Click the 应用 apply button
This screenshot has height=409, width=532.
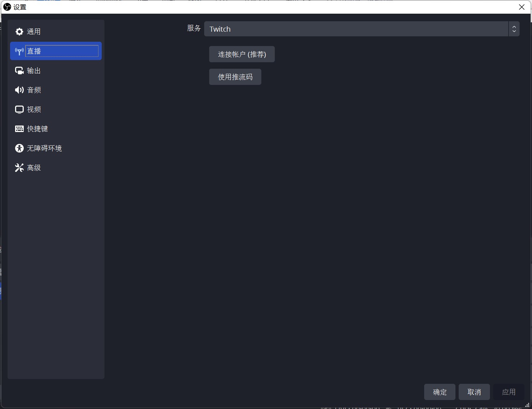point(509,392)
